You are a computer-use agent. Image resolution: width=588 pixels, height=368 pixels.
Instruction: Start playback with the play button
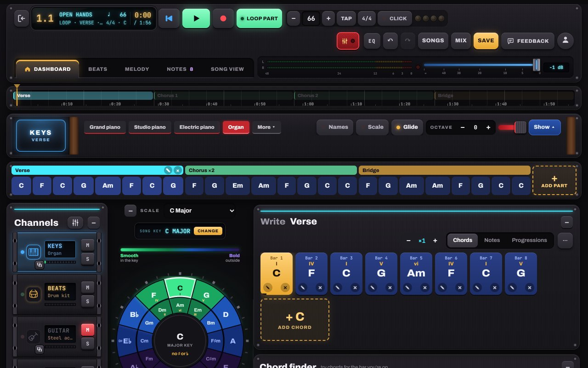(x=196, y=18)
